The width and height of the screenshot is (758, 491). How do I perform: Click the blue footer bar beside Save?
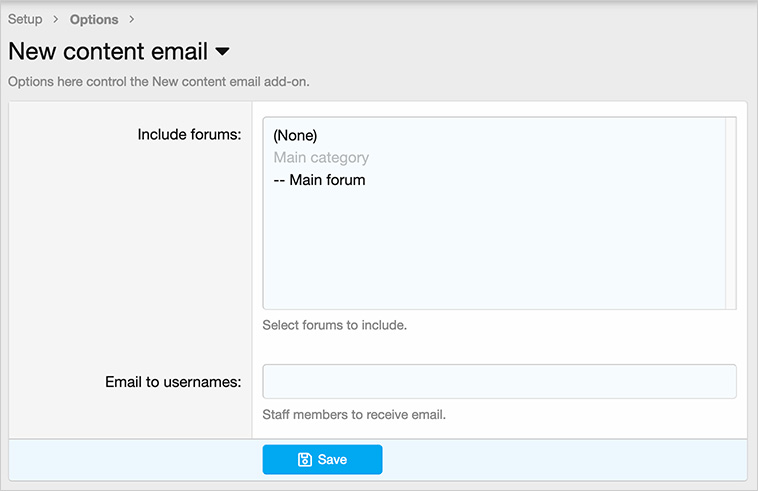[x=560, y=460]
